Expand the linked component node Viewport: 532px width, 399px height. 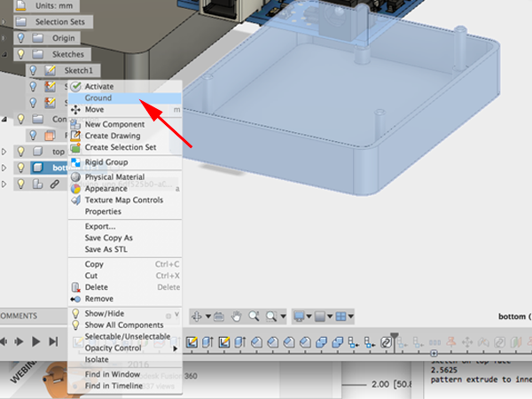coord(4,184)
